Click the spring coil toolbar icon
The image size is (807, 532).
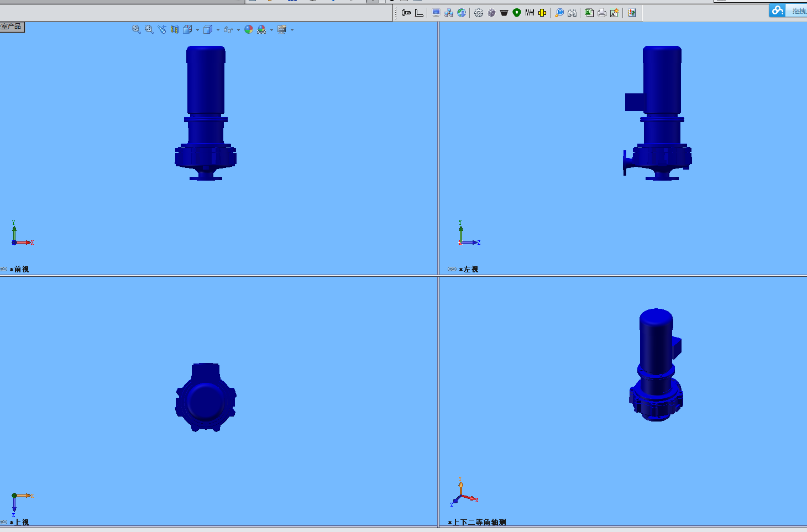pos(530,13)
